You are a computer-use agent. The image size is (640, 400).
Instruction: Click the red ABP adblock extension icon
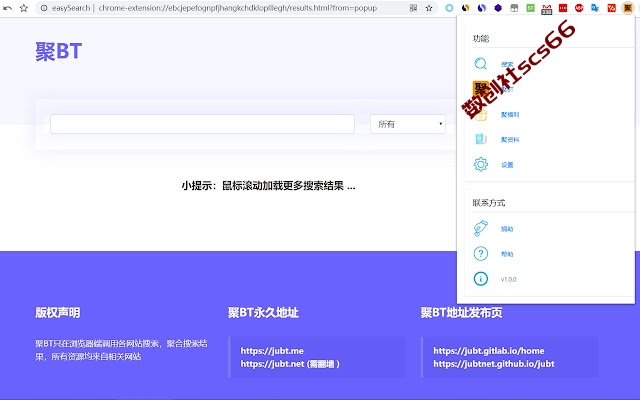(579, 8)
